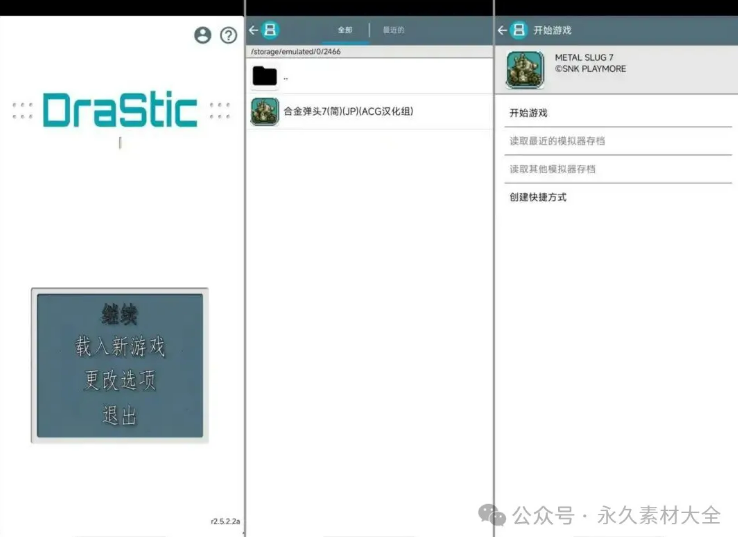This screenshot has height=537, width=738.
Task: Click DS icon in 开始游戏 header
Action: [x=519, y=30]
